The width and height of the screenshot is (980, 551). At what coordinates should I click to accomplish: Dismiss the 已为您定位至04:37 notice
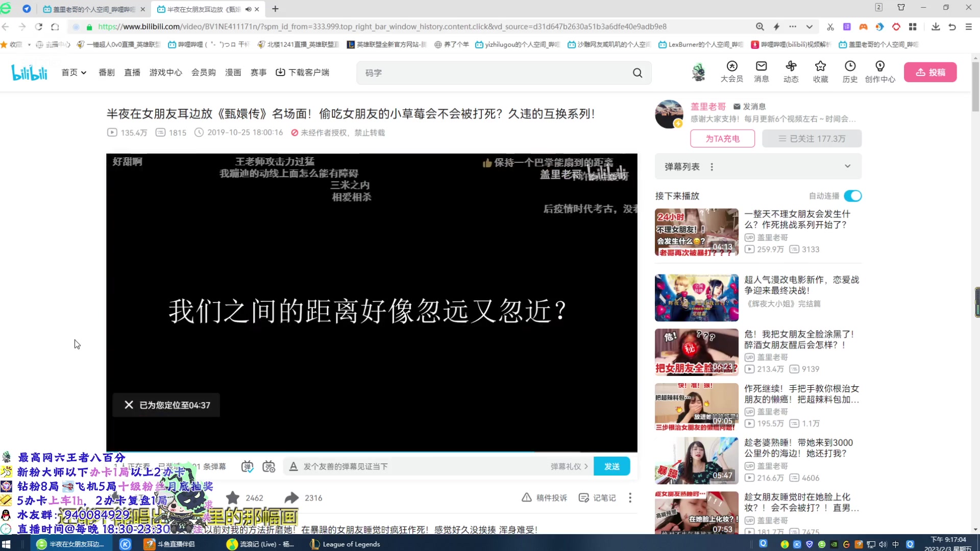(129, 405)
